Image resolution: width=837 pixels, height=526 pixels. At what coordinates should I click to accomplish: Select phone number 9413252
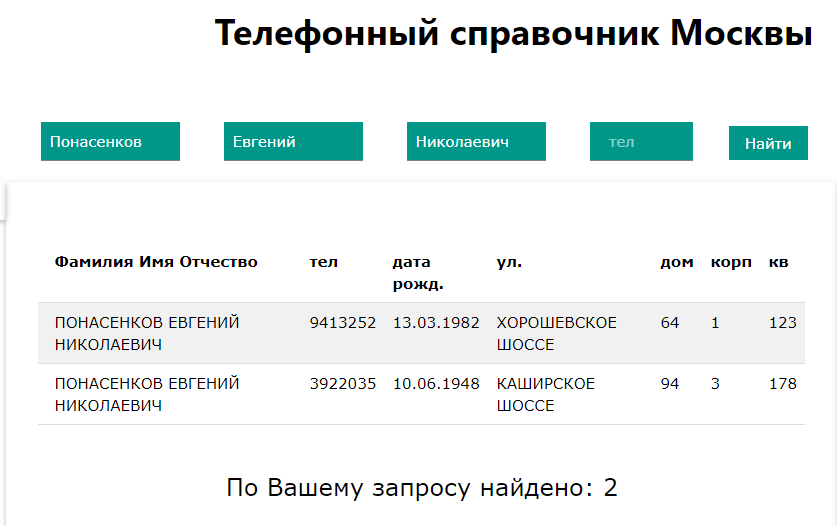343,323
